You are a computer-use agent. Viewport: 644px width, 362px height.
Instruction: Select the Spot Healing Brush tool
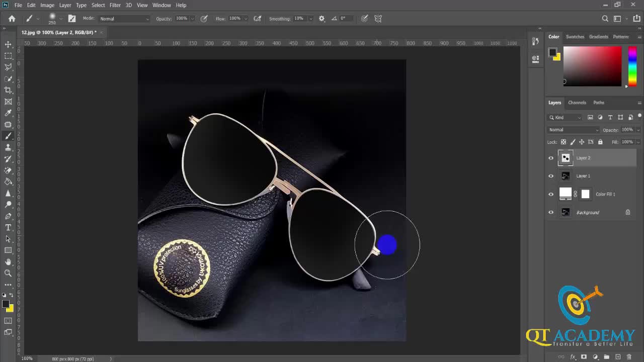click(8, 124)
